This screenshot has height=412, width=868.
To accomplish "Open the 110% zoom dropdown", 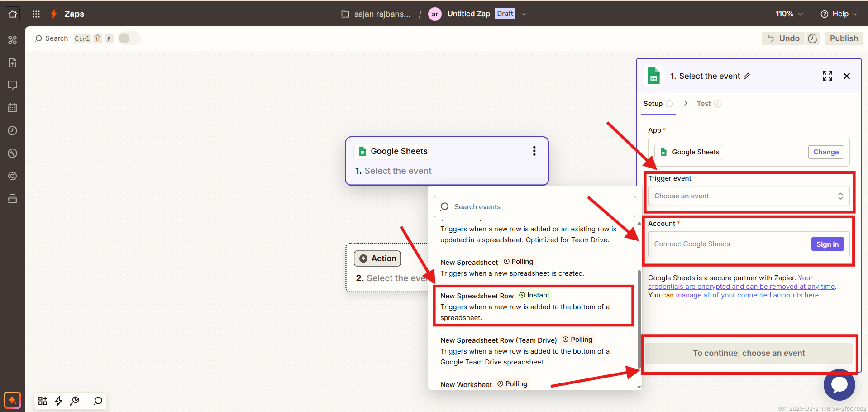I will click(x=789, y=14).
